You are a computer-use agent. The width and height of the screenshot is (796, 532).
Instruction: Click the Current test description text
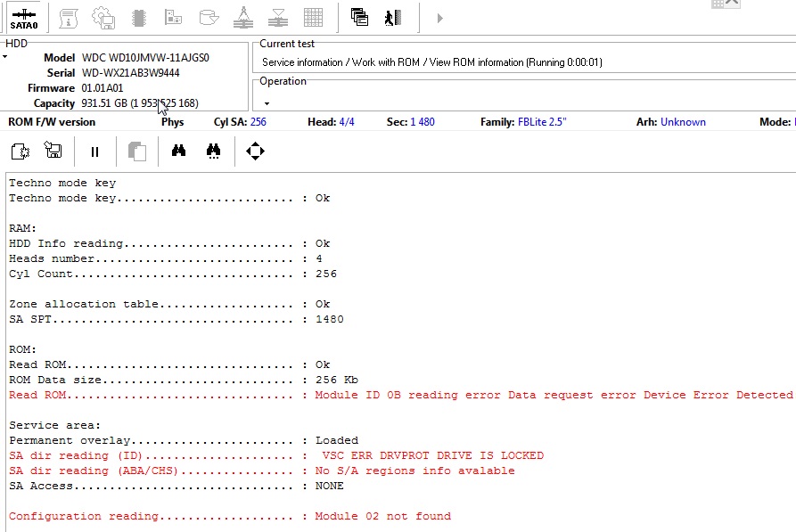point(432,61)
